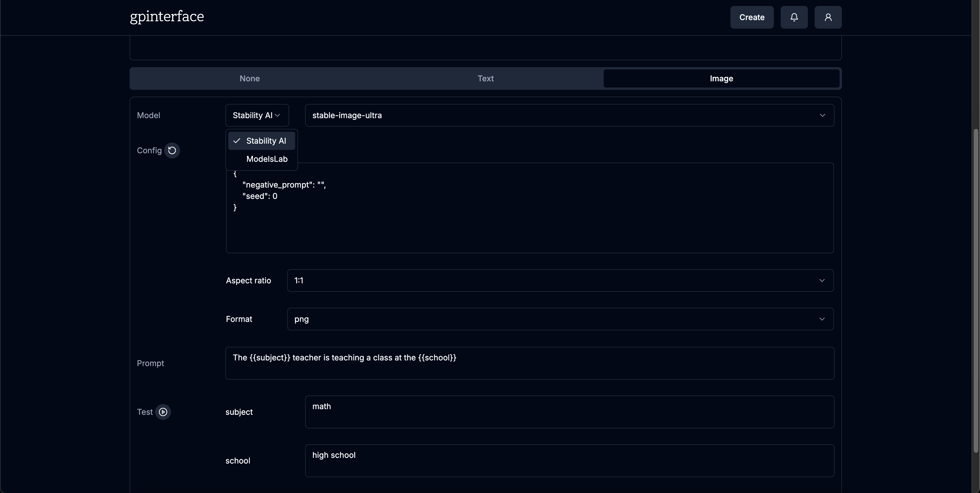980x493 pixels.
Task: Focus the subject field containing math
Action: [x=569, y=412]
